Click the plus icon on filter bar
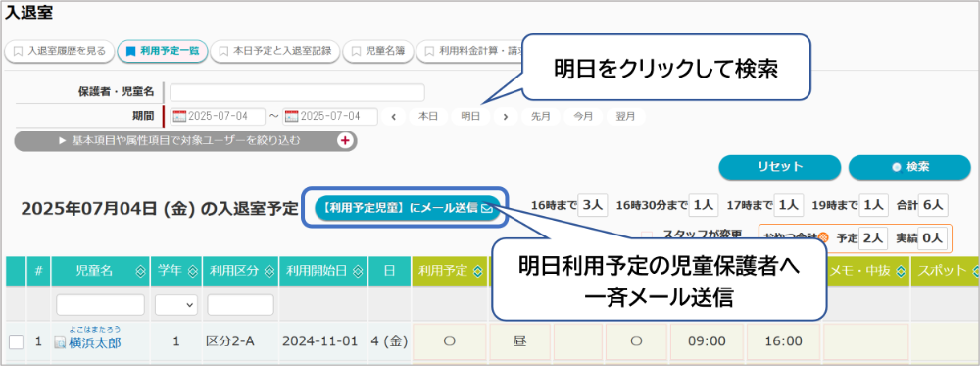980x366 pixels. pyautogui.click(x=344, y=140)
